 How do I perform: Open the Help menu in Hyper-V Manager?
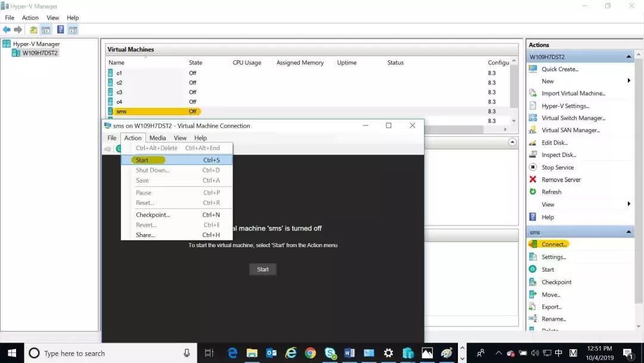73,18
